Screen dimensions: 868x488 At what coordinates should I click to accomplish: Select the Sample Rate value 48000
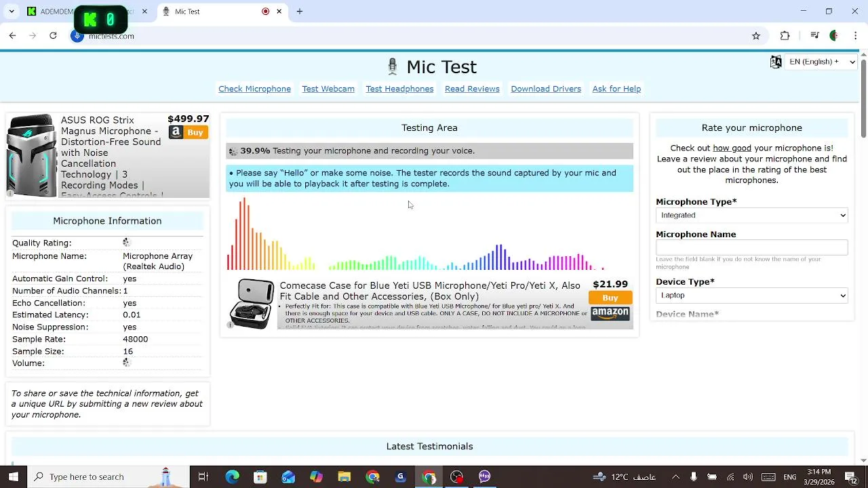(x=135, y=340)
